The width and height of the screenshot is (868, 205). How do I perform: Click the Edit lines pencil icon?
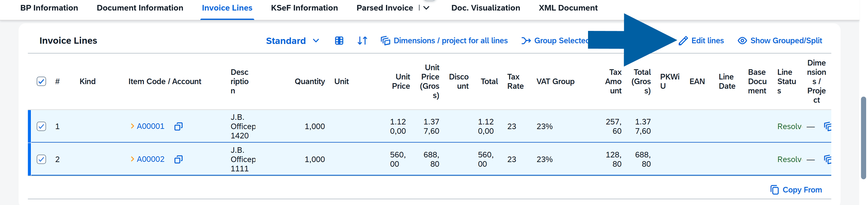tap(683, 41)
